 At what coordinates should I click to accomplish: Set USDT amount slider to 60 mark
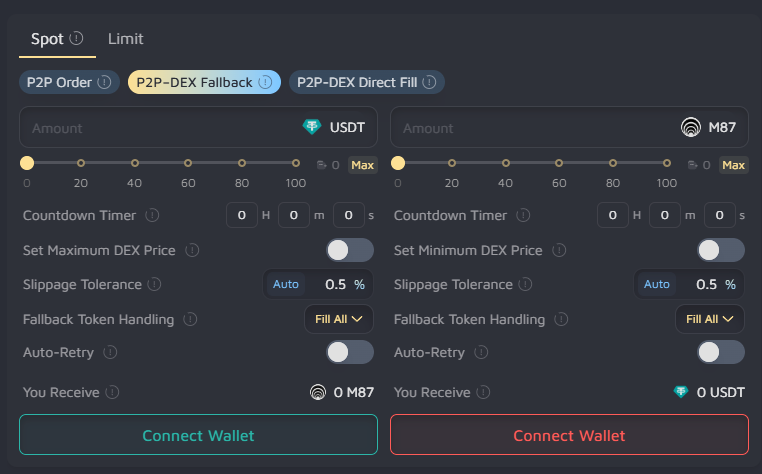(x=188, y=163)
